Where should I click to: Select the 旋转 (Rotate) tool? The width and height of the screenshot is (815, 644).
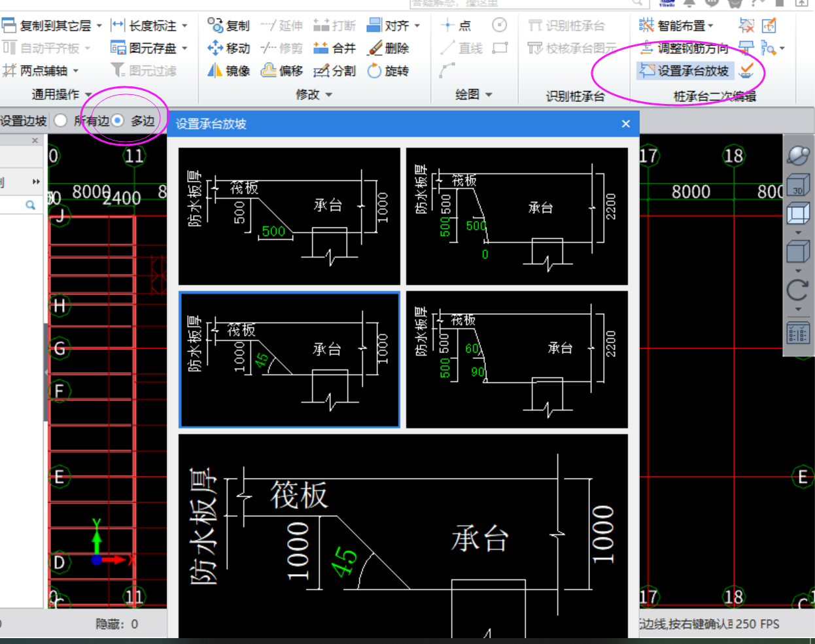point(388,71)
